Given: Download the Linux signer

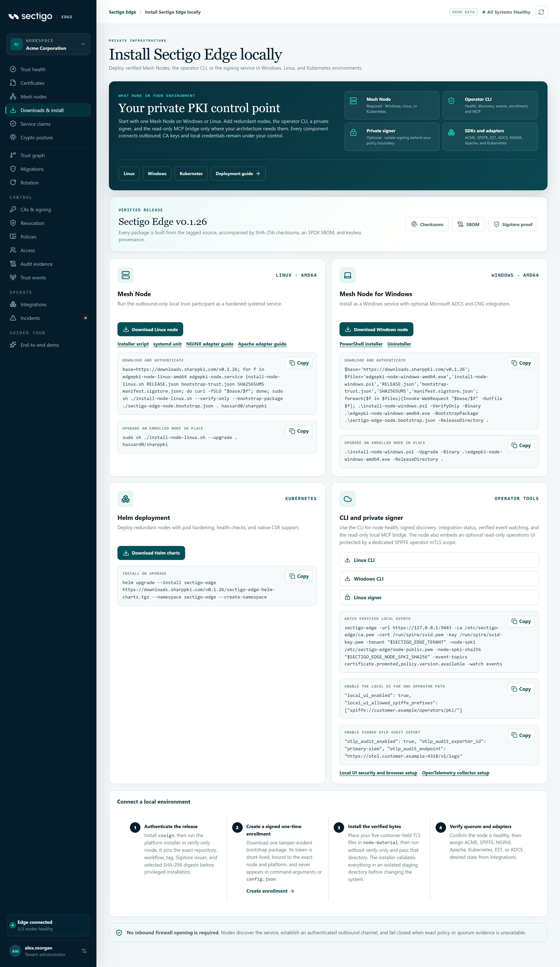Looking at the screenshot, I should point(439,598).
